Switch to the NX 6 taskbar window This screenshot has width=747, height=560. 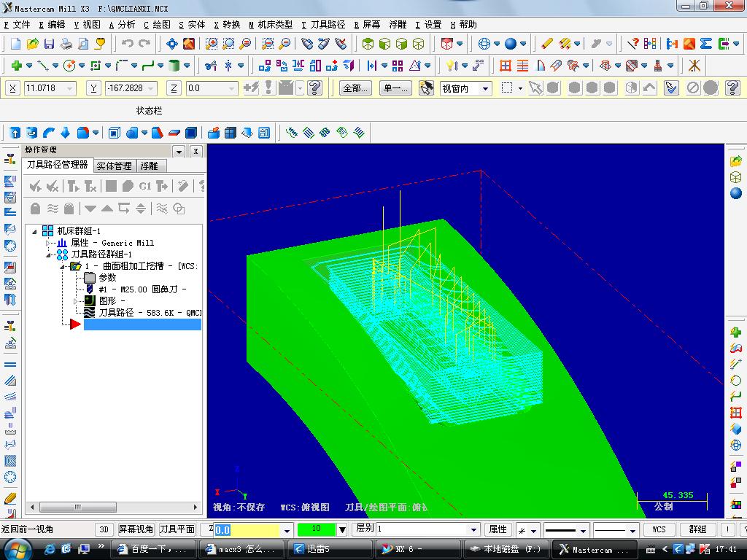pos(419,550)
